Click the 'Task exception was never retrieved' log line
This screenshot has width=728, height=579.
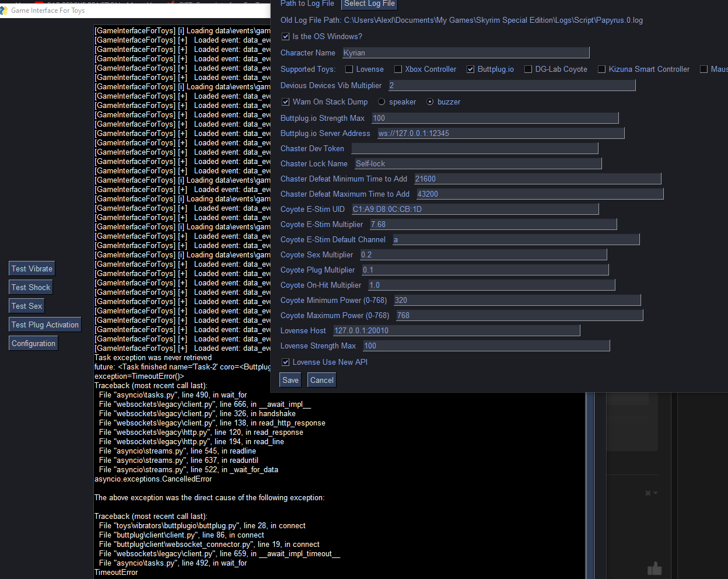[x=153, y=357]
